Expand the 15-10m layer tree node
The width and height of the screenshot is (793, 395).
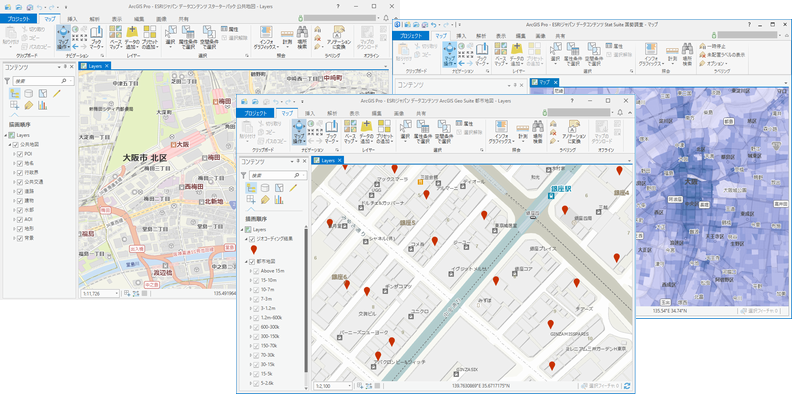coord(250,280)
